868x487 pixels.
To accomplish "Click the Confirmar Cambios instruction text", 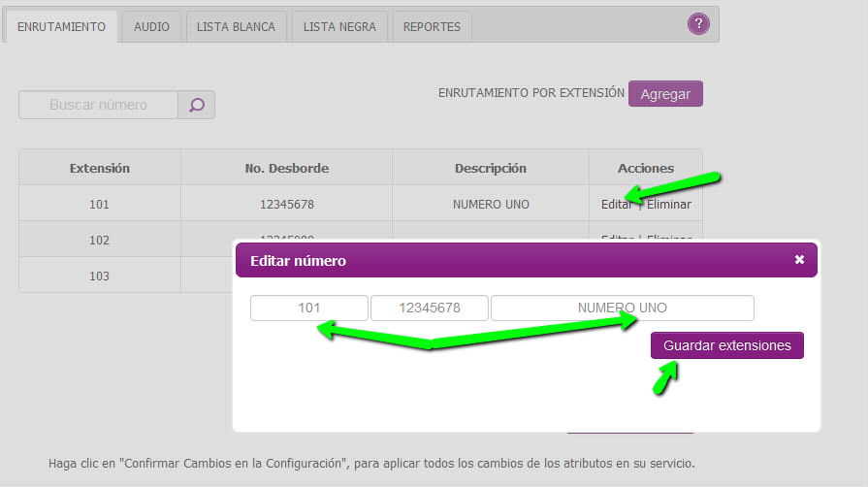I will tap(371, 463).
